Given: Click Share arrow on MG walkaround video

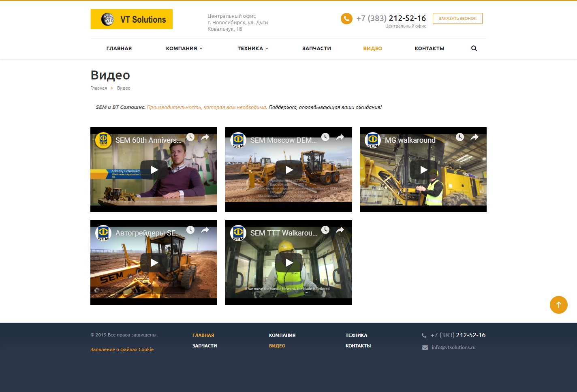Looking at the screenshot, I should (474, 137).
